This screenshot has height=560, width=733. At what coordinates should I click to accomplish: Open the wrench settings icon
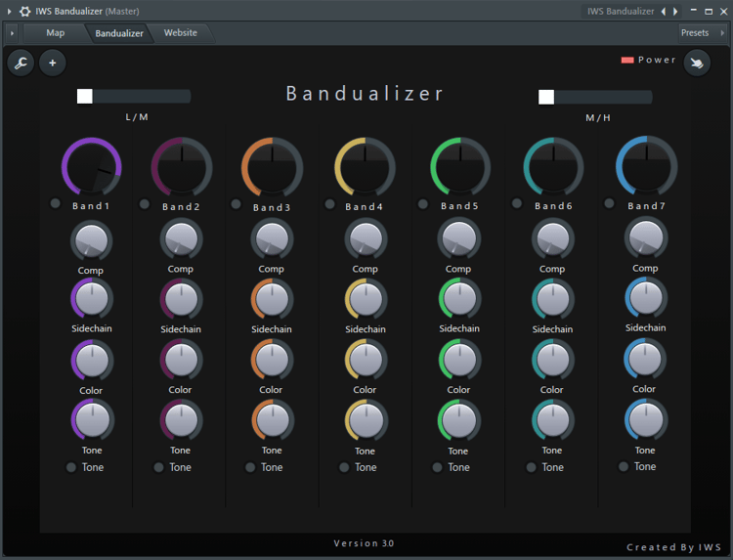click(21, 63)
